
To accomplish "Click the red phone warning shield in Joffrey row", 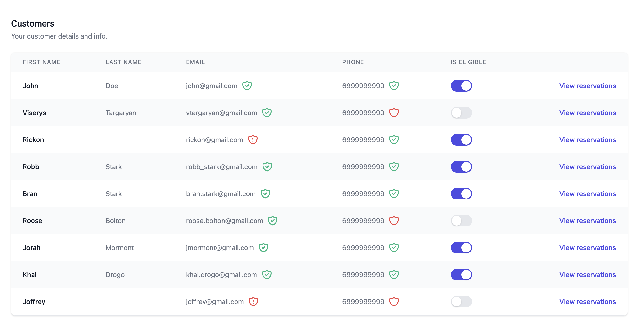I will coord(394,302).
